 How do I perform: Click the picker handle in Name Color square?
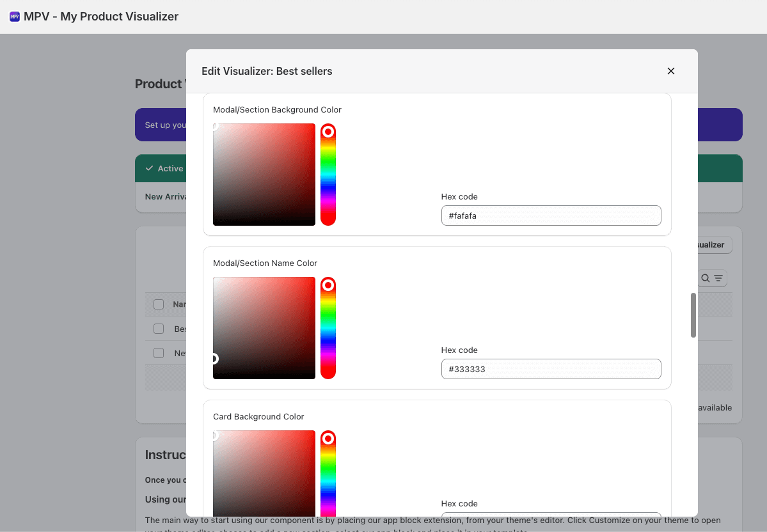[214, 359]
